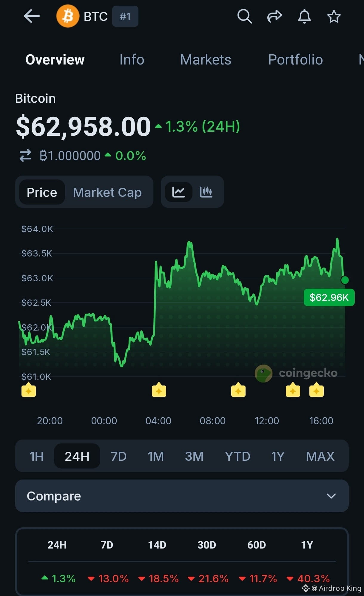Open price alerts bell icon
The width and height of the screenshot is (364, 596).
(x=304, y=16)
